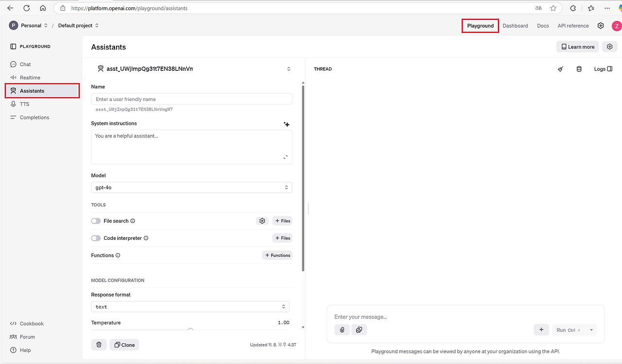Switch to the Dashboard tab
622x364 pixels.
click(x=515, y=26)
